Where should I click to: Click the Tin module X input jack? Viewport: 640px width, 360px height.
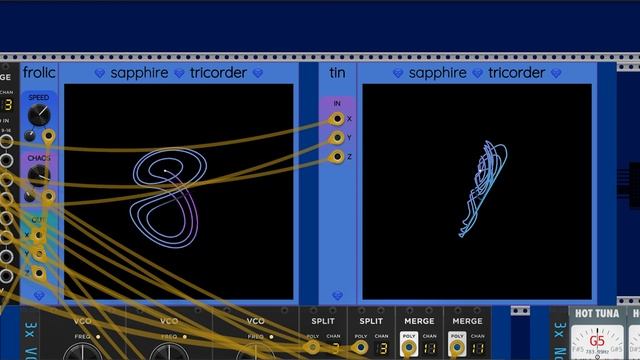click(x=337, y=119)
